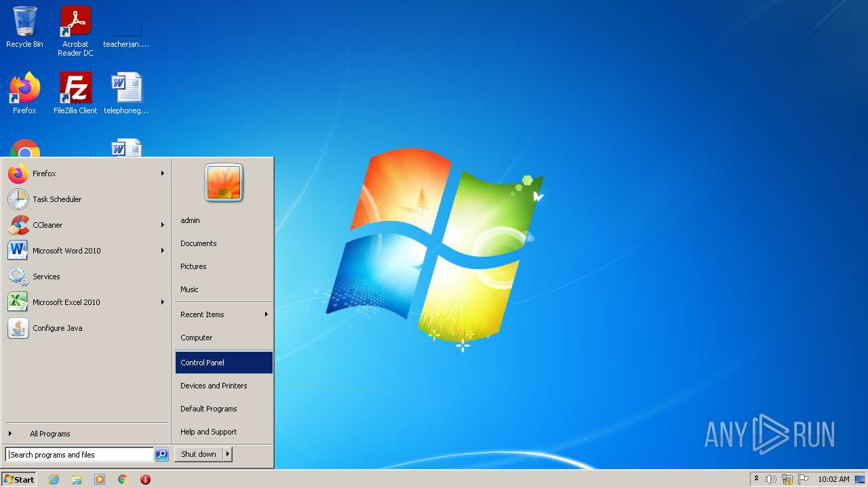Open Pictures library link
868x488 pixels.
(x=224, y=266)
